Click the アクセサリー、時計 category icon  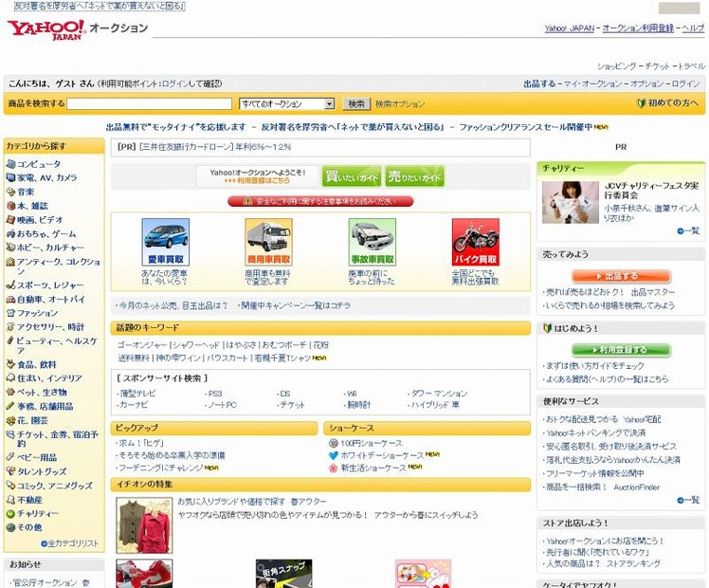[x=10, y=326]
